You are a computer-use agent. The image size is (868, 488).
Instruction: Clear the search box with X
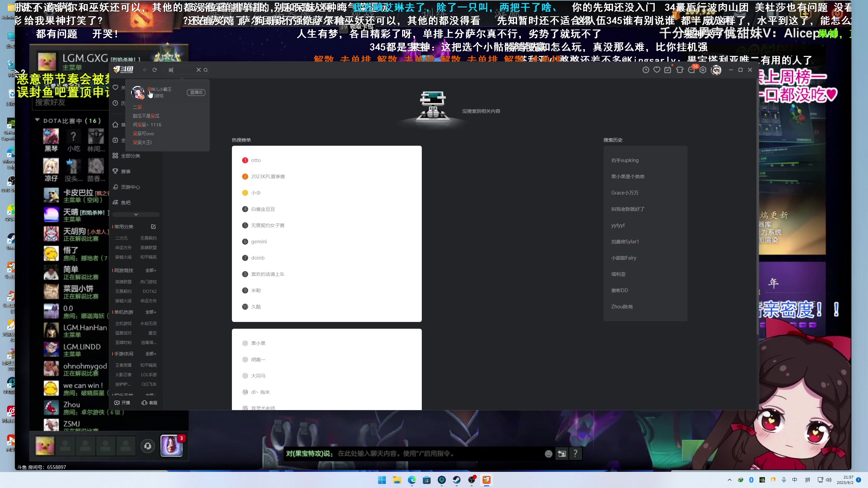pos(199,70)
